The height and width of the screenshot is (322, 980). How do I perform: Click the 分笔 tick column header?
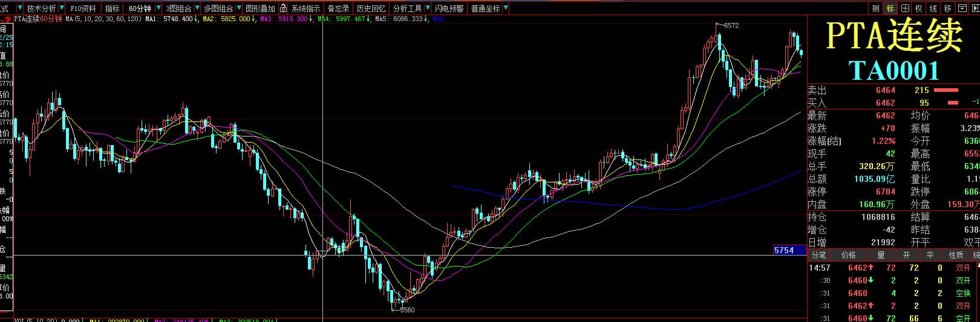coord(818,255)
